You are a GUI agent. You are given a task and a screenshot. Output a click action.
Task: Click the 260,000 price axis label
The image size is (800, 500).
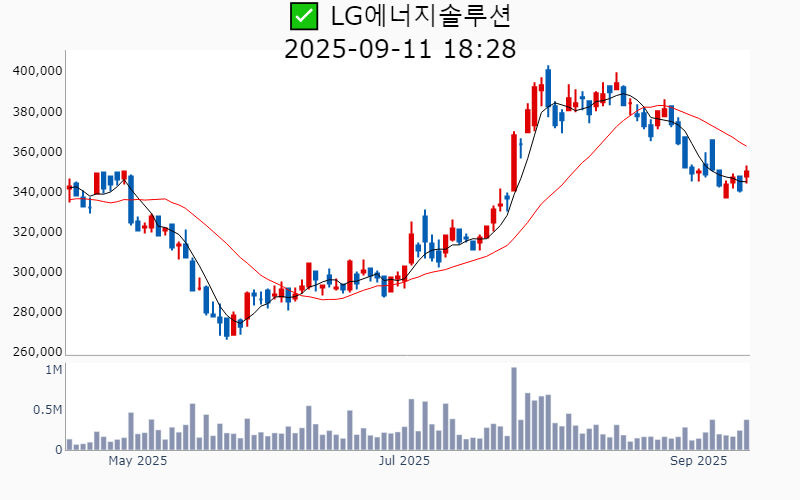[x=37, y=352]
